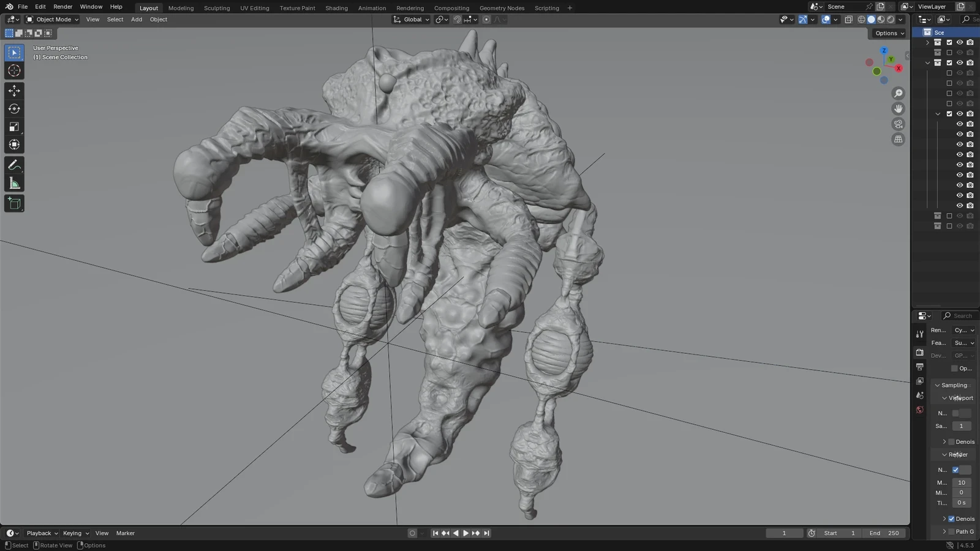Open the Add Cube tool

(14, 203)
